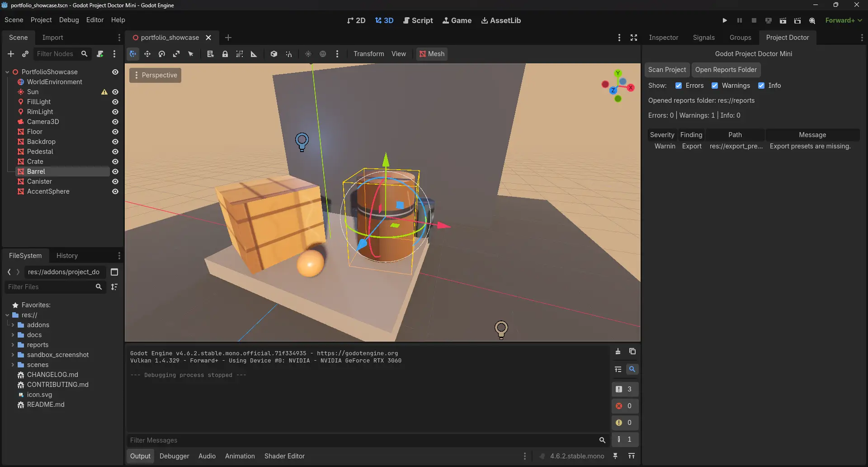Uncheck the Errors checkbox
Image resolution: width=868 pixels, height=467 pixels.
pyautogui.click(x=679, y=86)
